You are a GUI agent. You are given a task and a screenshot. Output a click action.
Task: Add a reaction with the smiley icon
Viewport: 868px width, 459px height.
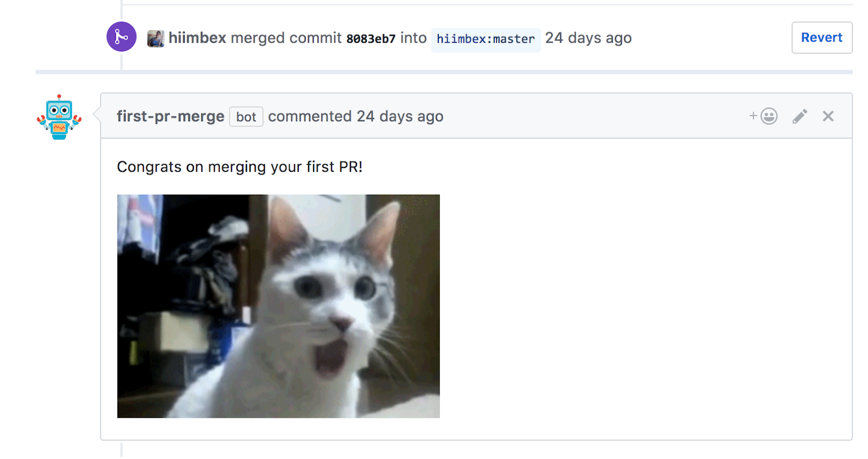(x=764, y=116)
